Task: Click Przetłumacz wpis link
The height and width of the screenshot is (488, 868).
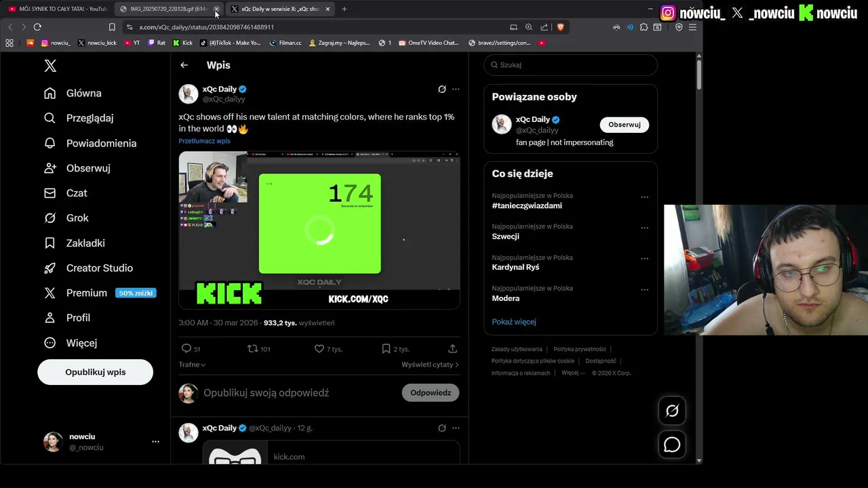Action: pyautogui.click(x=204, y=141)
